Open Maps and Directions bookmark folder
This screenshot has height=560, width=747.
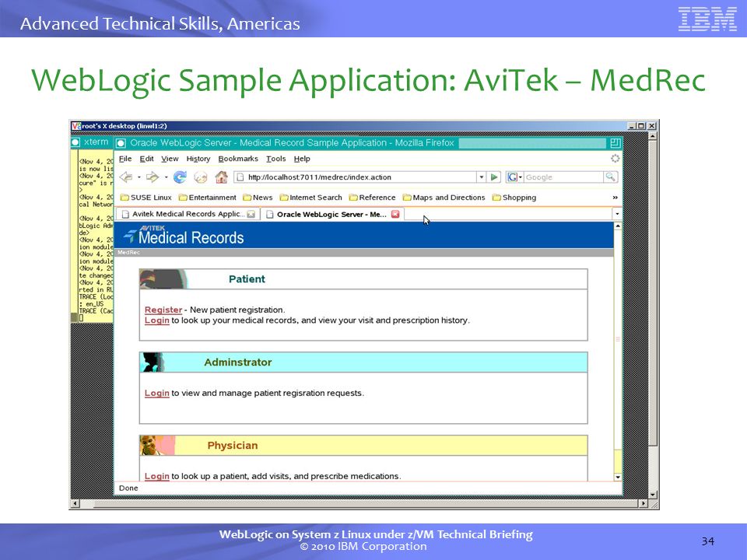444,197
